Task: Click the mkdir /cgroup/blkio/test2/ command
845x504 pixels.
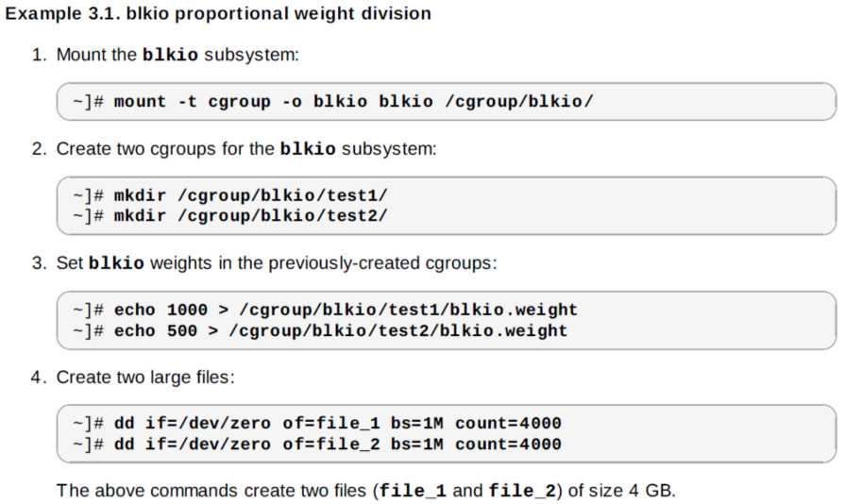Action: pos(251,215)
